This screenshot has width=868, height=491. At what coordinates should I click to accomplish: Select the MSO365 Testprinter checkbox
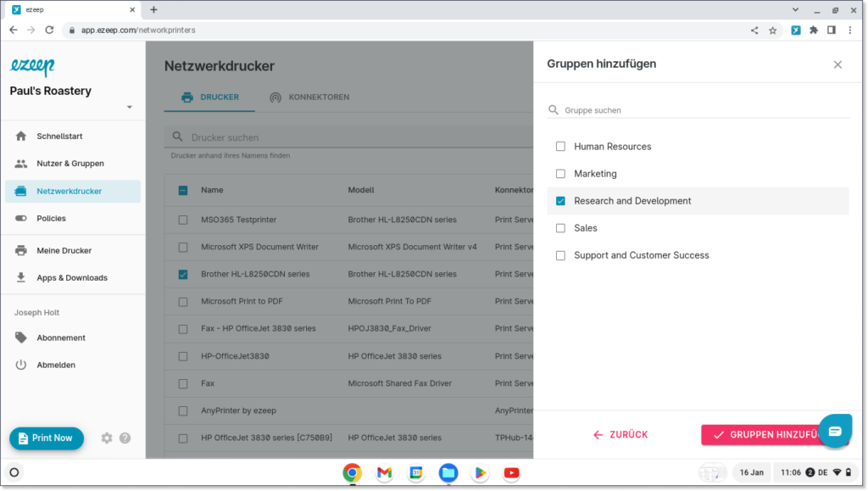point(183,220)
